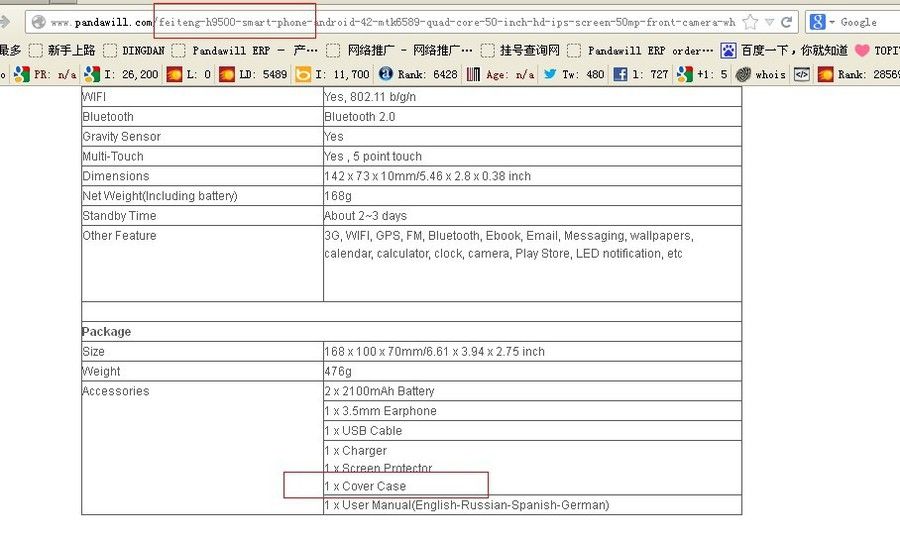Bookmark this page with the star icon
Screen dimensions: 900x540
point(750,22)
